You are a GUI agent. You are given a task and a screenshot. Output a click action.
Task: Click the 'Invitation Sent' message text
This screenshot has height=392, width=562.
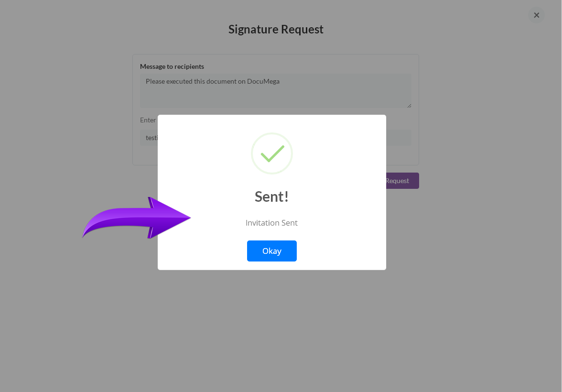point(271,223)
